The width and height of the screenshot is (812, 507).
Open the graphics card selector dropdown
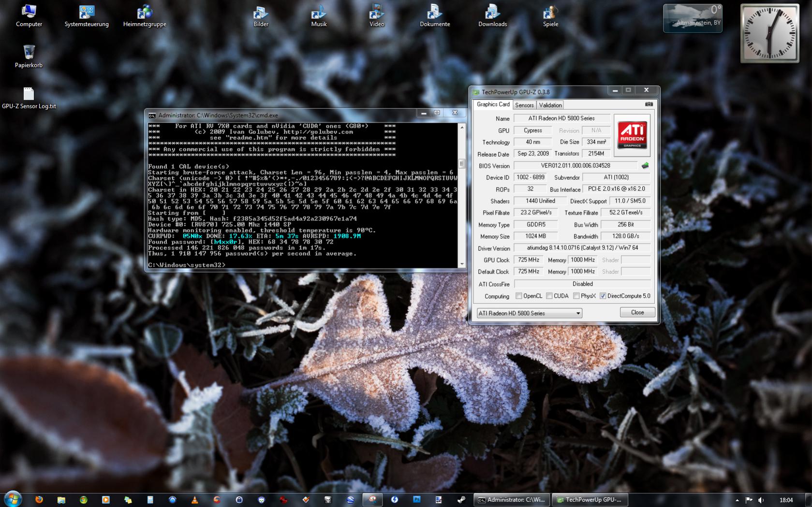click(x=529, y=313)
